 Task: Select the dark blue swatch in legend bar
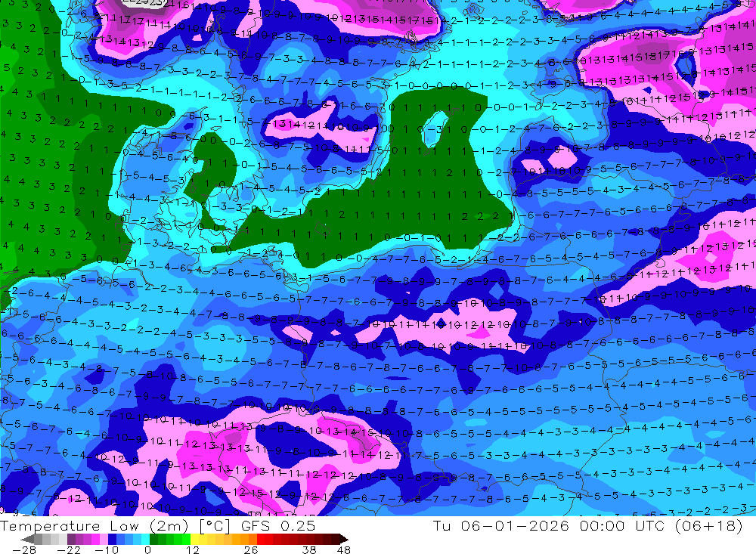point(112,539)
